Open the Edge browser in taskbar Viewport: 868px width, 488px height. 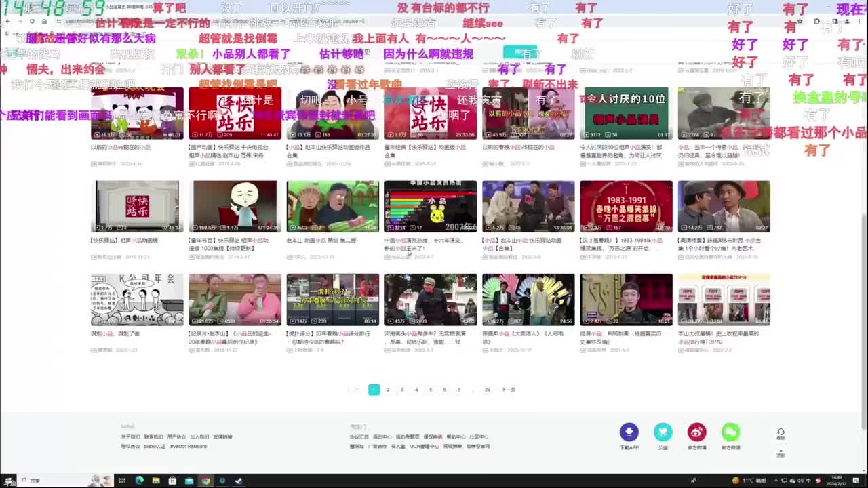click(139, 481)
